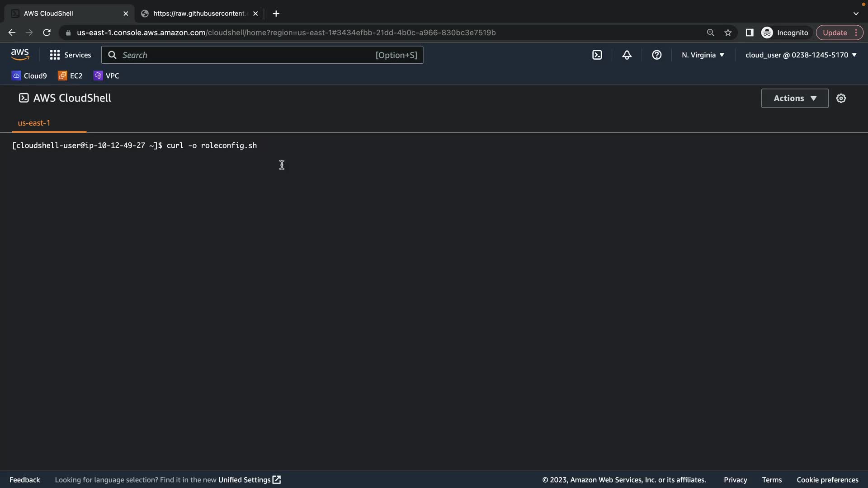Screen dimensions: 868x488
Task: Open VPC favorite shortcut
Action: pos(106,75)
